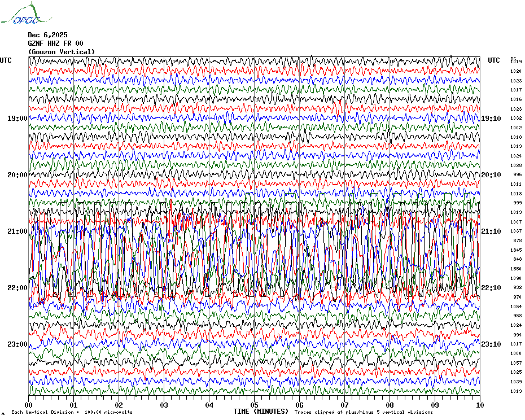Click the TIME (MINUTES) axis title
The width and height of the screenshot is (525, 420).
coord(261,412)
